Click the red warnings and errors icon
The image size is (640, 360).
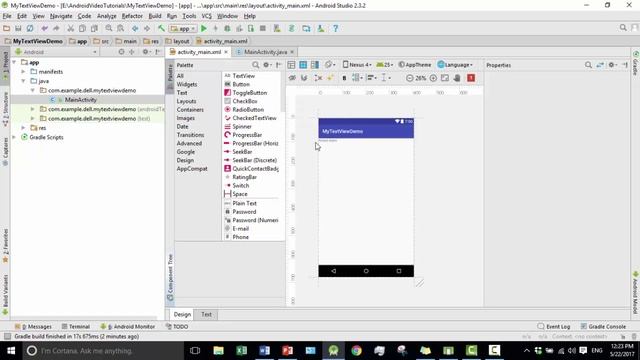click(471, 78)
